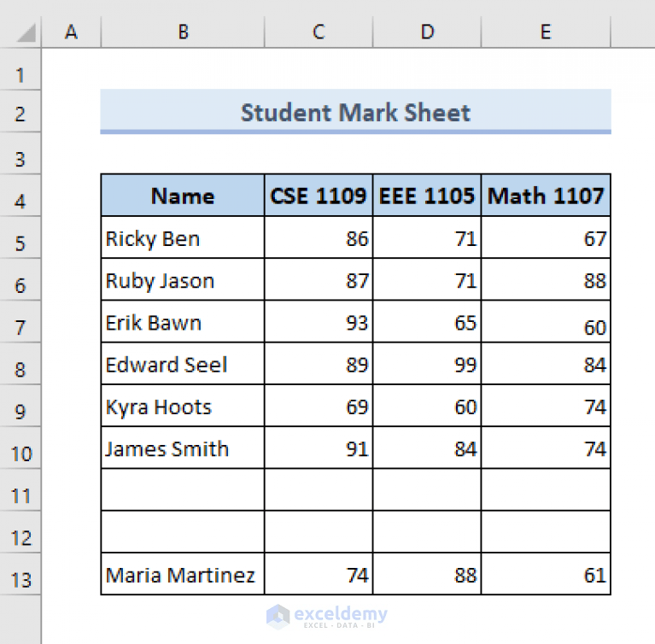Select Maria Martinez's Math score 61
This screenshot has width=655, height=644.
[546, 574]
